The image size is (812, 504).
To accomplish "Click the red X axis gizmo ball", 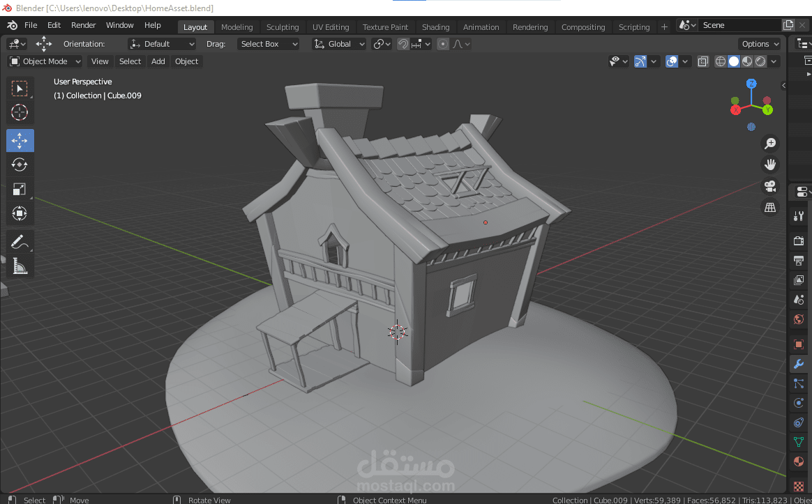I will coord(735,109).
